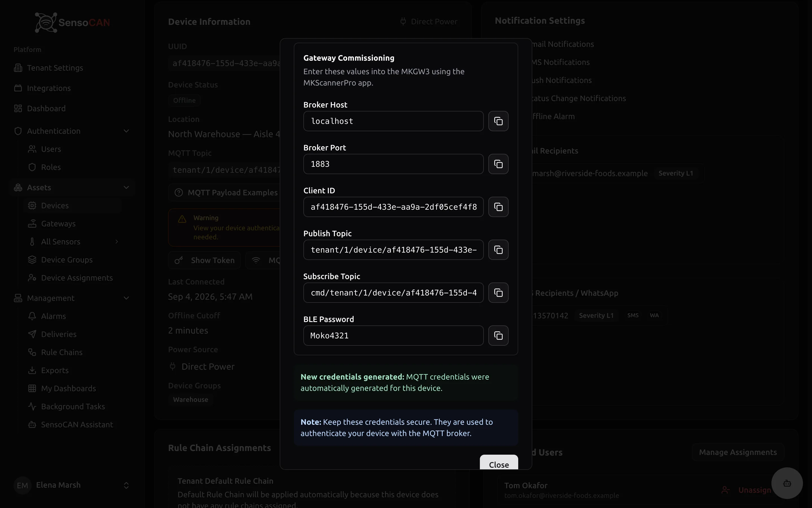Viewport: 812px width, 508px height.
Task: Open the Elena Marsh account switcher
Action: 72,485
